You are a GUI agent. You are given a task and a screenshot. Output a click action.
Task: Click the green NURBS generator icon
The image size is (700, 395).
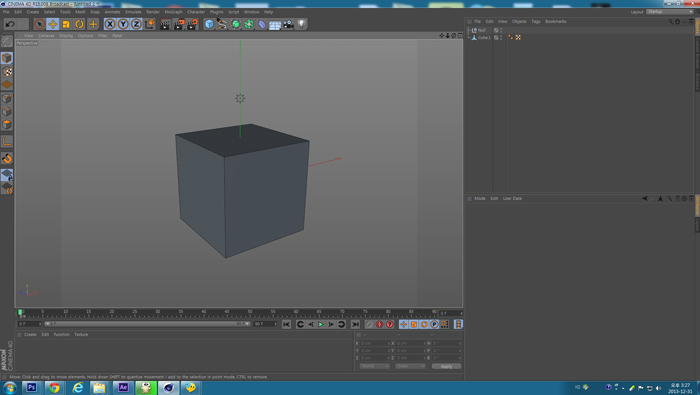click(235, 24)
